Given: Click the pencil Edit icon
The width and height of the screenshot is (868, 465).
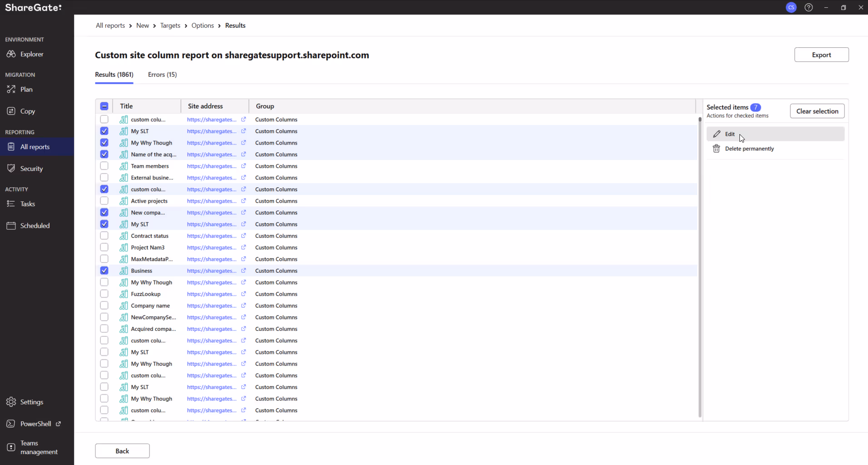Looking at the screenshot, I should (717, 134).
